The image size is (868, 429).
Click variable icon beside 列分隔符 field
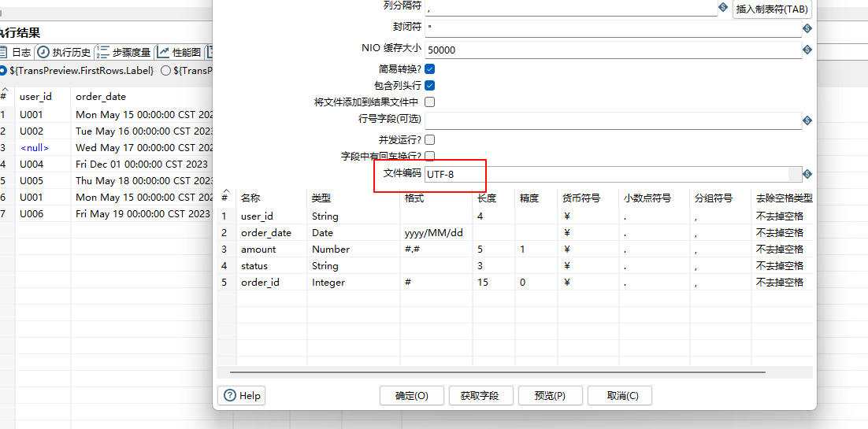(x=722, y=6)
